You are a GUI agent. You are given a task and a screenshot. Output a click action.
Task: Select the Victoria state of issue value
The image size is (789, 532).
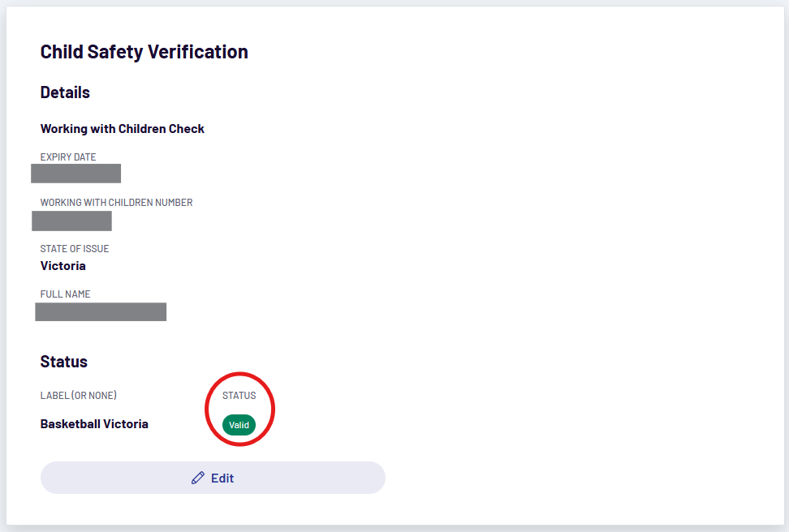coord(63,265)
